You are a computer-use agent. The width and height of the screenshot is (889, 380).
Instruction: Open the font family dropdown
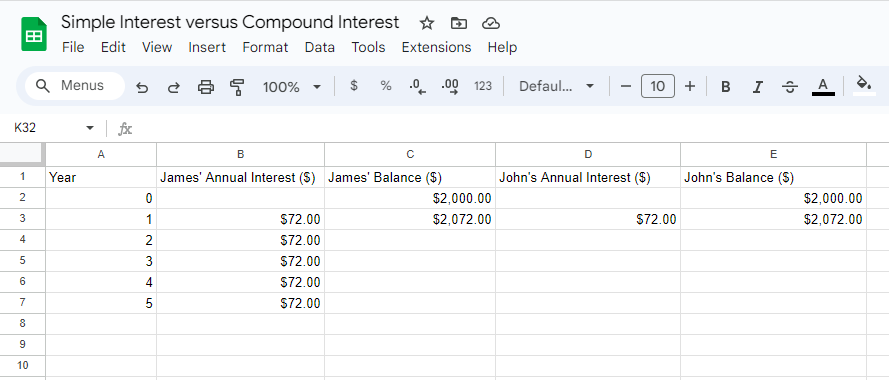pos(556,86)
